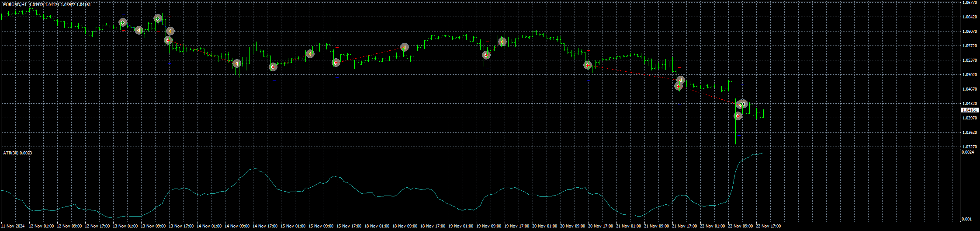Click the 15 Nov 01:00 time label

tap(293, 226)
